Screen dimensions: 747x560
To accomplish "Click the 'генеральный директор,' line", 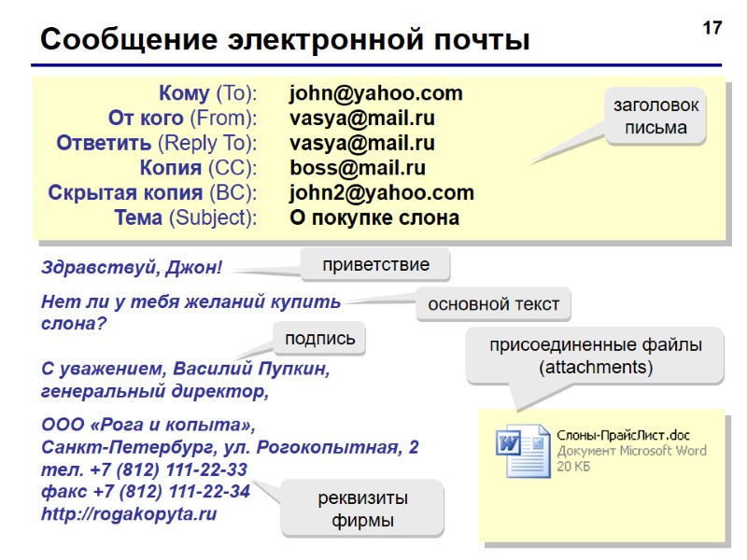I will pyautogui.click(x=155, y=391).
